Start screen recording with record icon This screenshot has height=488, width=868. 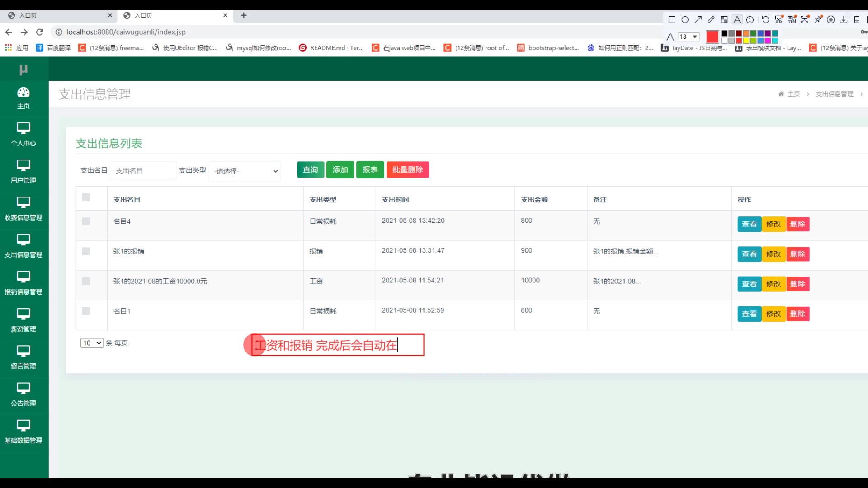(831, 20)
